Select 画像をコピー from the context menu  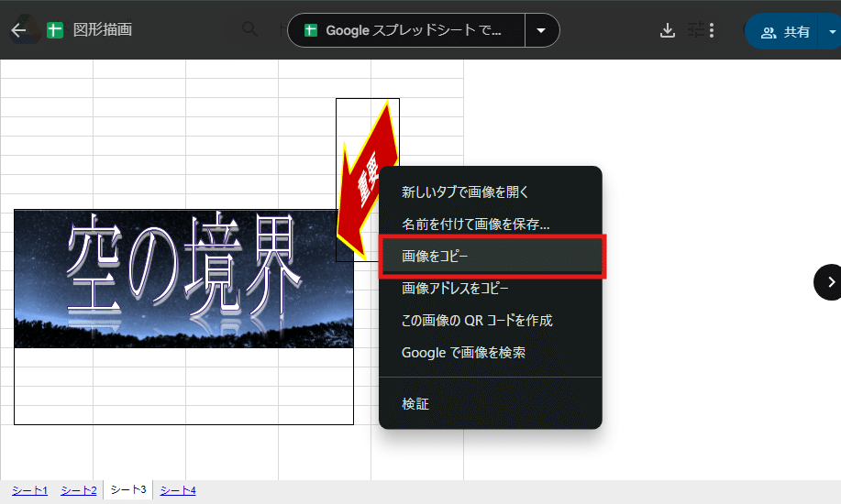coord(491,257)
